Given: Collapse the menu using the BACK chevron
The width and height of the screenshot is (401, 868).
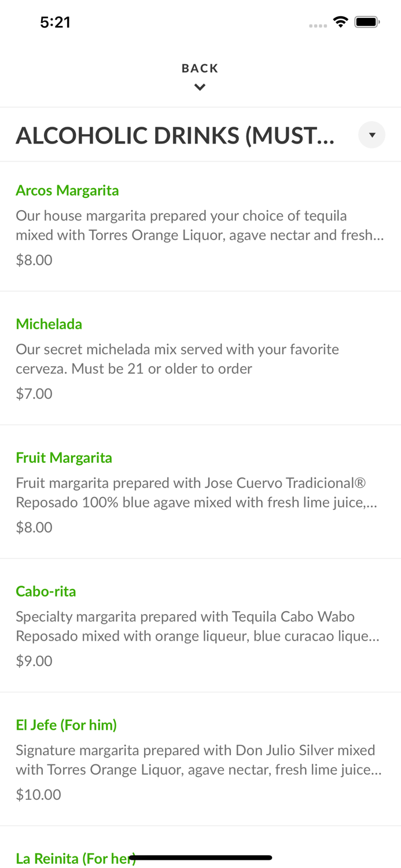Looking at the screenshot, I should pos(200,86).
